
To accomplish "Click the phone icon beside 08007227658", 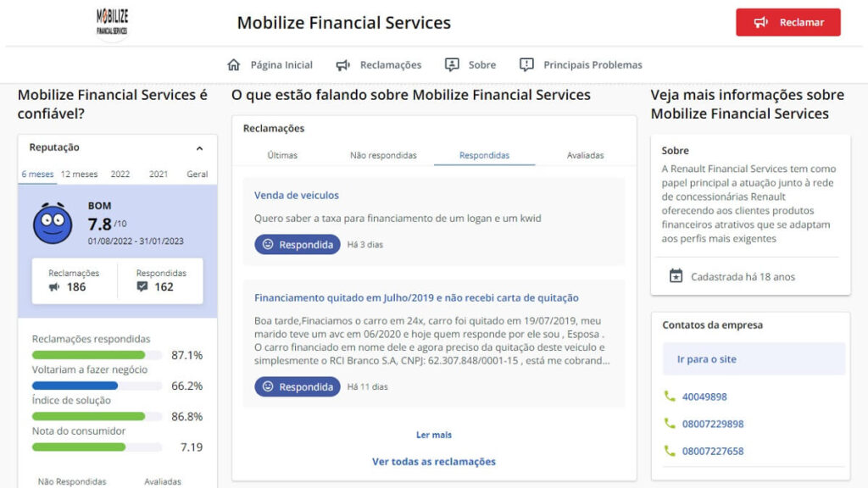I will coord(667,451).
